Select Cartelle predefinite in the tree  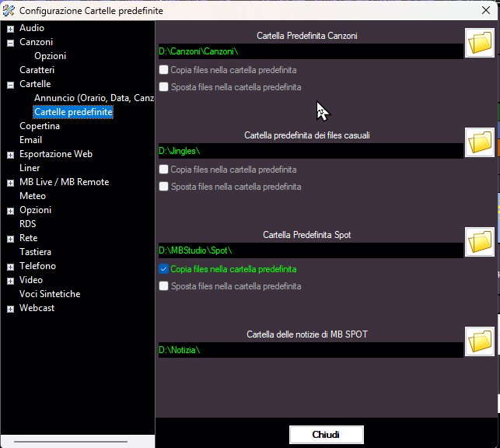click(73, 112)
